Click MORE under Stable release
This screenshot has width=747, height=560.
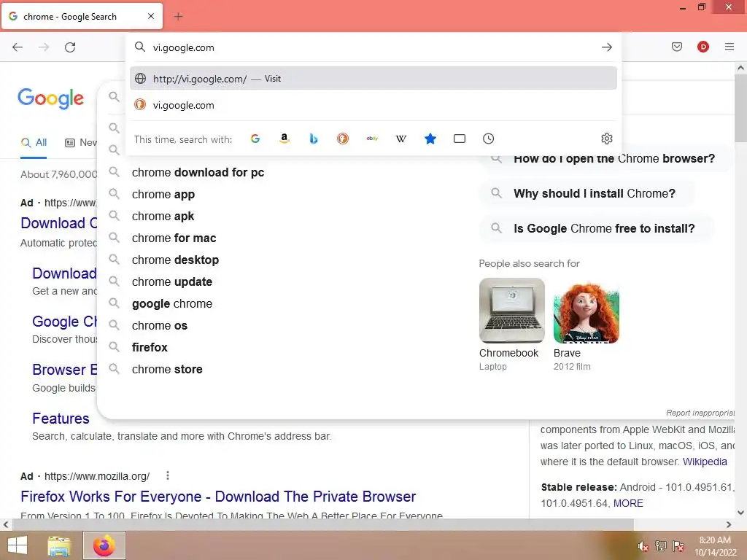tap(628, 503)
